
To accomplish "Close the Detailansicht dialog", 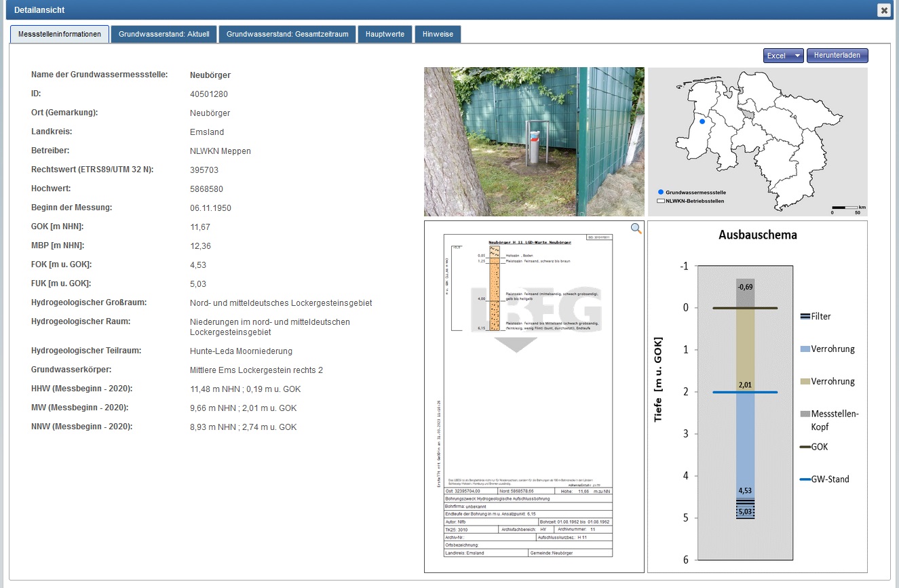I will tap(883, 10).
